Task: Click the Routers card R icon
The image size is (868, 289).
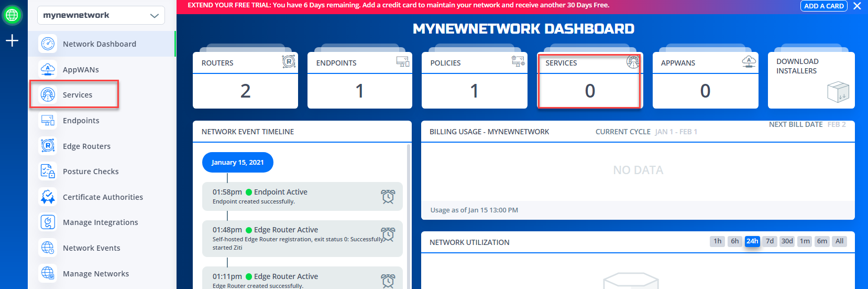Action: (289, 62)
